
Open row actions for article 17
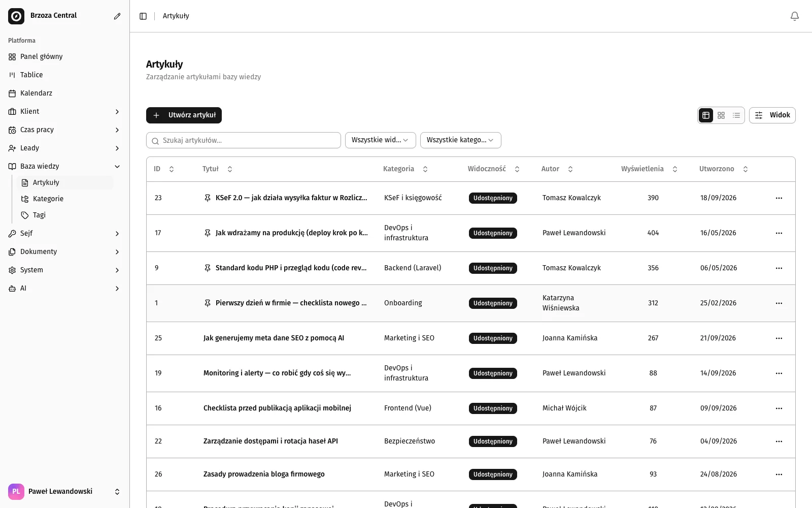coord(779,233)
